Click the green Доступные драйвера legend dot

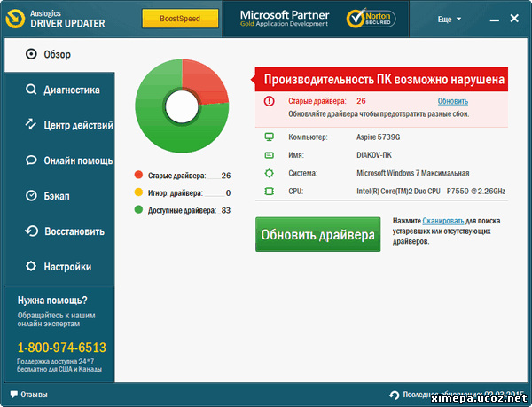tap(138, 210)
